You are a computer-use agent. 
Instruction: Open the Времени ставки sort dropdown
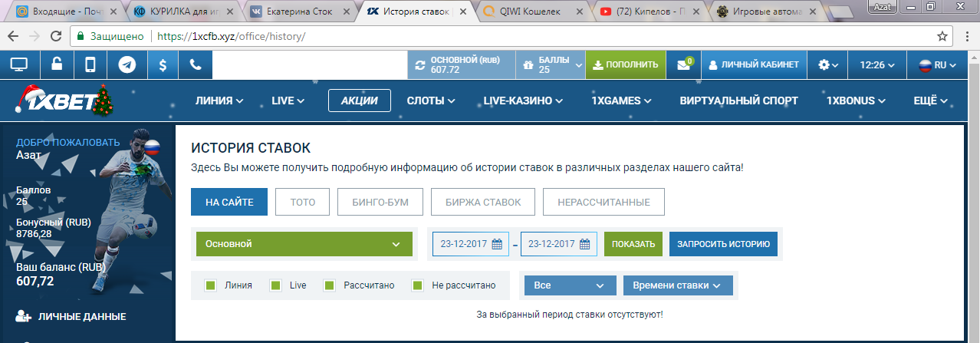(677, 285)
